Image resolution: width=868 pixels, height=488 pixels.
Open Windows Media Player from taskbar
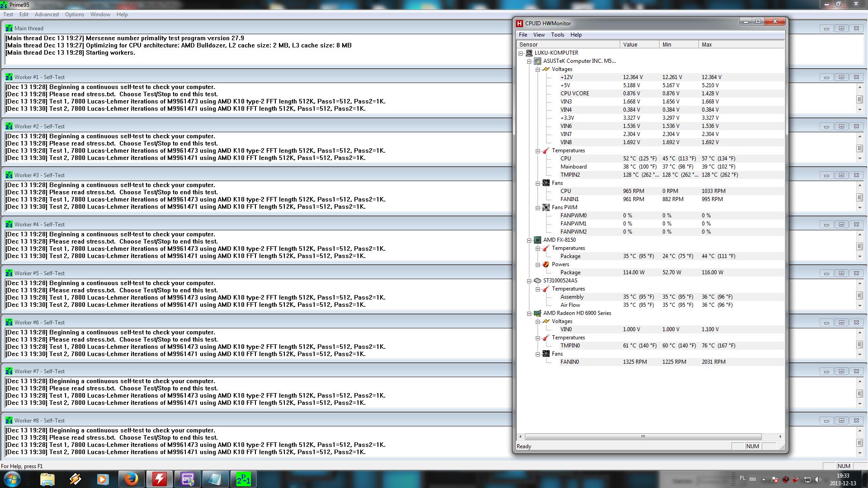coord(103,479)
